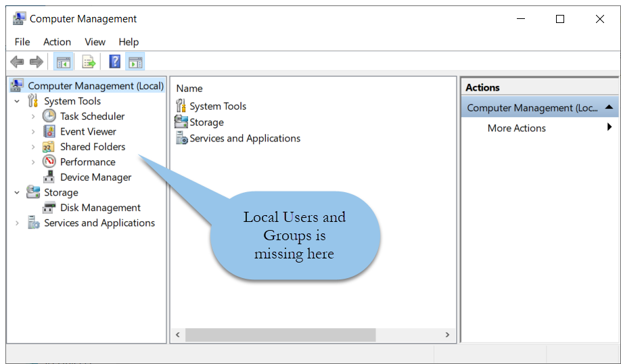Select Device Manager in the tree
Screen dimensions: 621x364
tap(95, 177)
